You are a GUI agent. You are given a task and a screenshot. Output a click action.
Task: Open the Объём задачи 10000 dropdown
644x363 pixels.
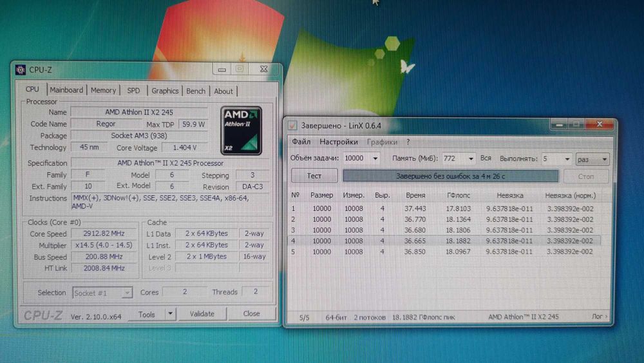(x=361, y=158)
